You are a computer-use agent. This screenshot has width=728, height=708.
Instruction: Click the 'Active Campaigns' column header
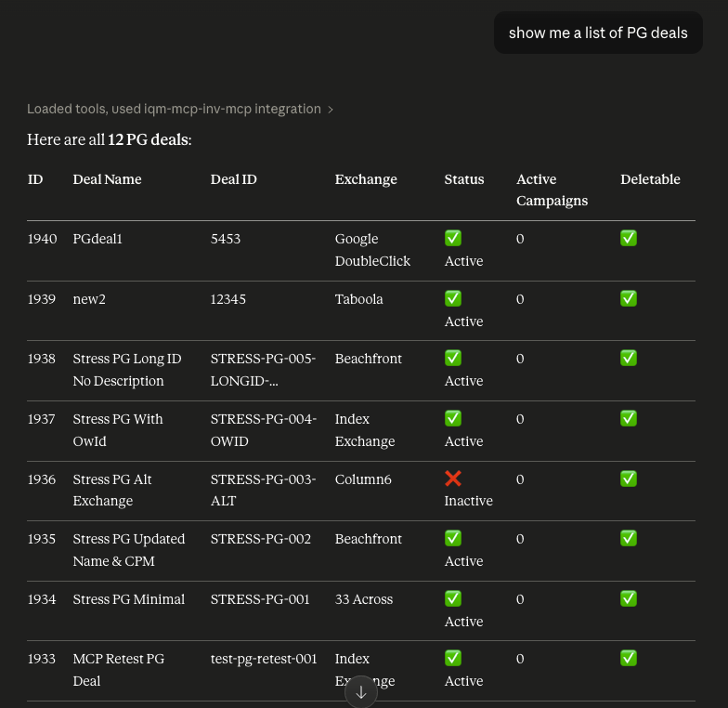click(552, 190)
